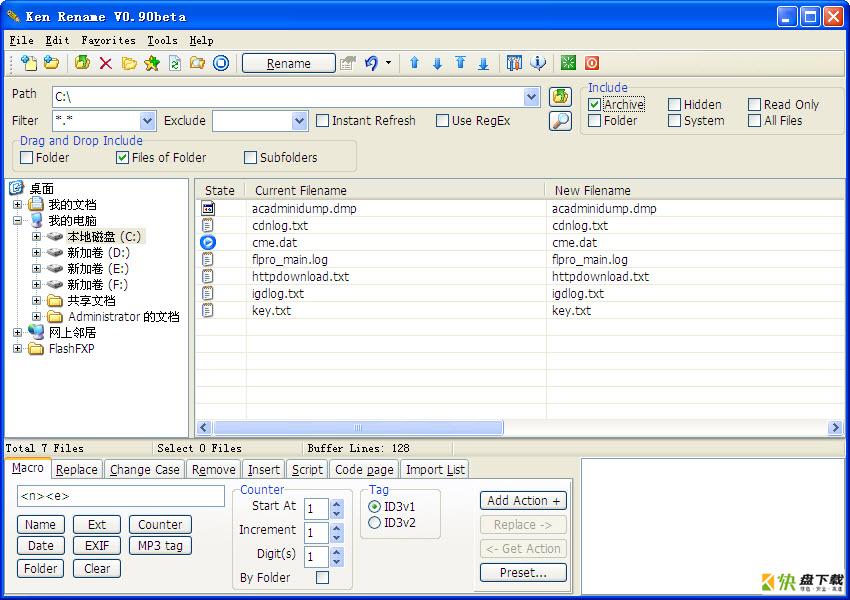Decrease the Digit(s) counter value
The height and width of the screenshot is (600, 850).
click(337, 562)
